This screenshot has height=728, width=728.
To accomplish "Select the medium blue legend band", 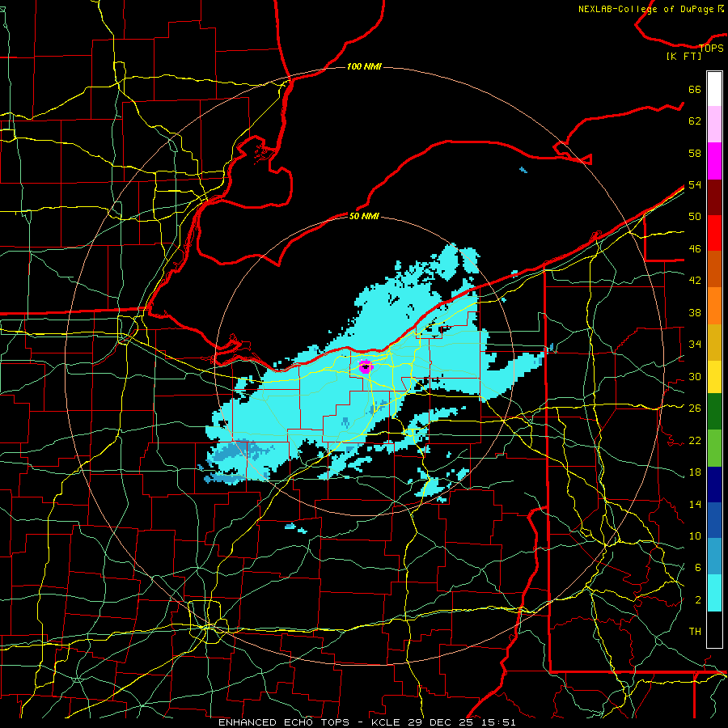I will point(714,520).
